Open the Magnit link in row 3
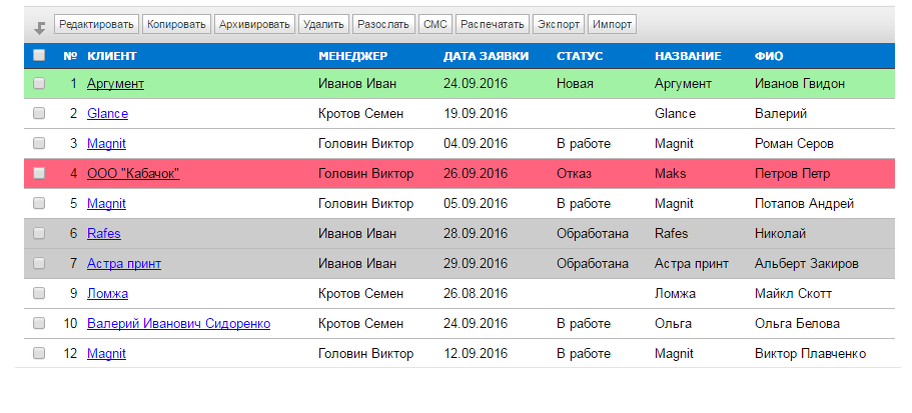Screen dimensions: 912x413 [x=106, y=144]
